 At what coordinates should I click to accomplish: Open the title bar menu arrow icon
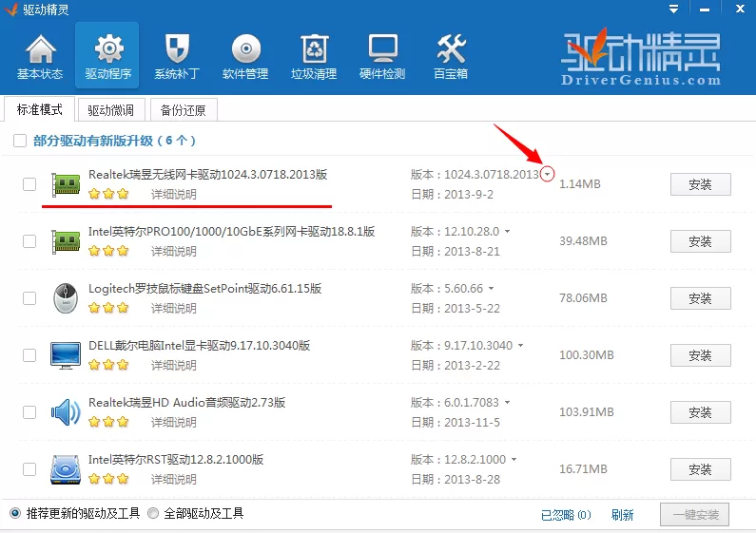pos(674,9)
